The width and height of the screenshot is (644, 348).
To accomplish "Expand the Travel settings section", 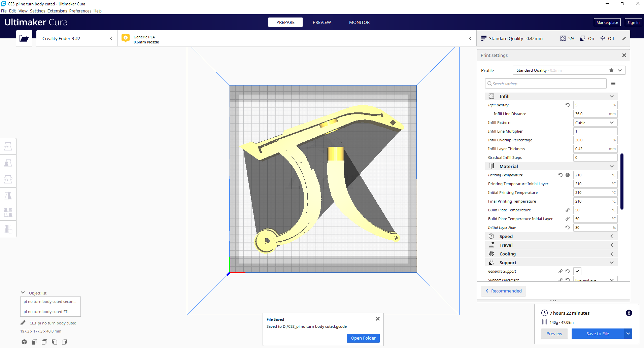I will pos(551,245).
